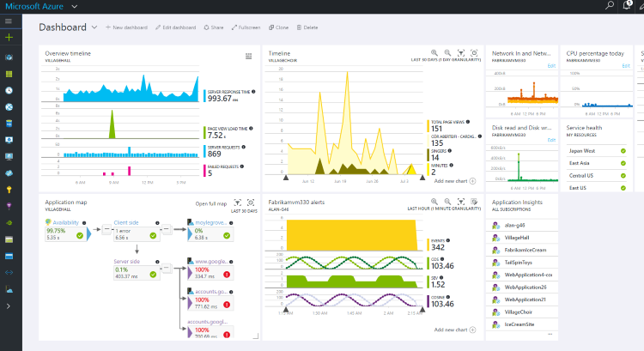Screen dimensions: 644x351
Task: Open IceCreamSite in Application Insights list
Action: [x=524, y=324]
